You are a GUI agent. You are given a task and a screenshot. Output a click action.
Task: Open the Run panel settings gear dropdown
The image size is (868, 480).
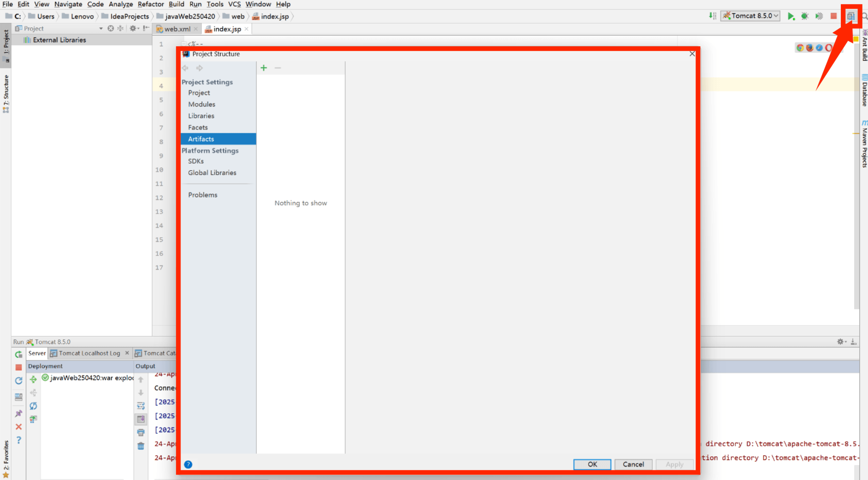[841, 342]
